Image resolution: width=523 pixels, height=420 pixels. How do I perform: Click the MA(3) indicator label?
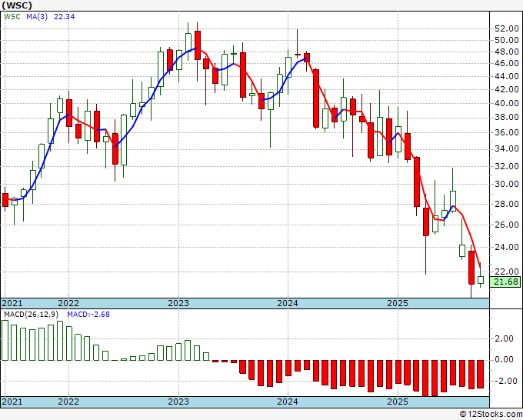37,17
